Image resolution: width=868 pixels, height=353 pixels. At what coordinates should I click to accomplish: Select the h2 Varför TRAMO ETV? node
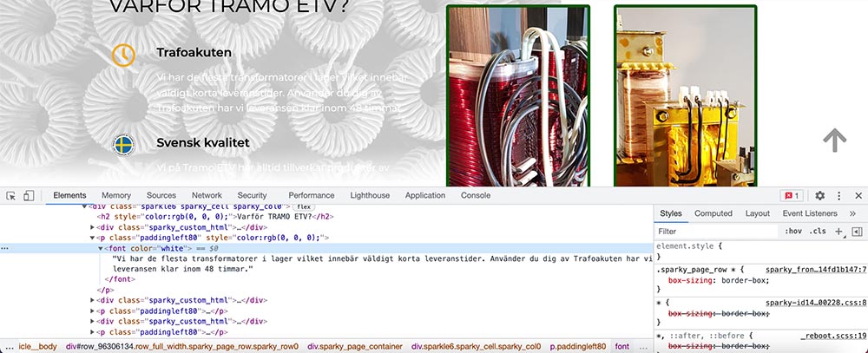pos(215,217)
